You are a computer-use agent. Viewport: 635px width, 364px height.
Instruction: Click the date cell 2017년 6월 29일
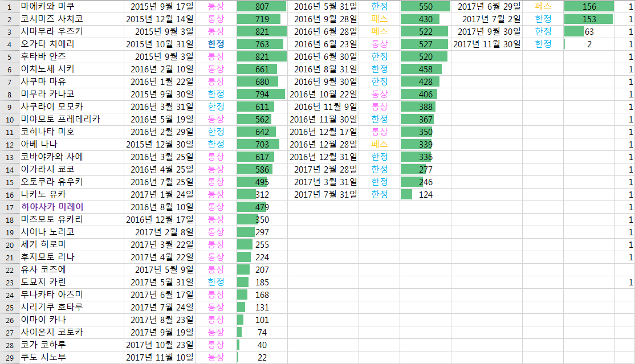click(x=487, y=6)
